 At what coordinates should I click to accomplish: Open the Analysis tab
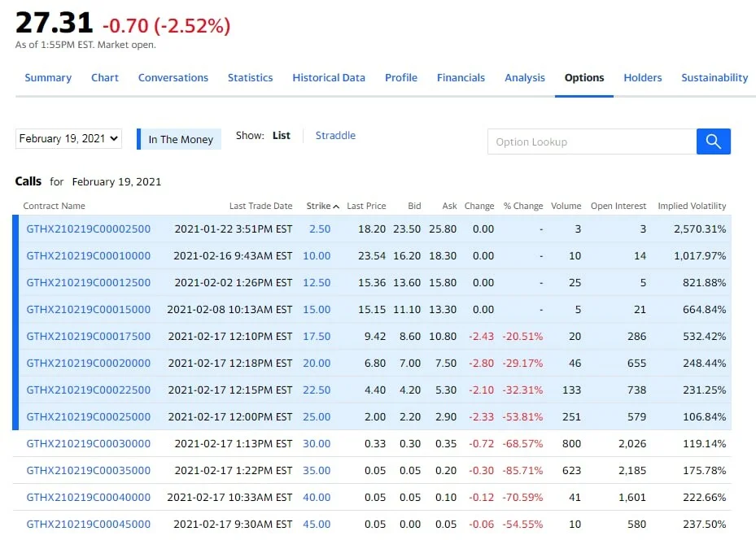[525, 77]
